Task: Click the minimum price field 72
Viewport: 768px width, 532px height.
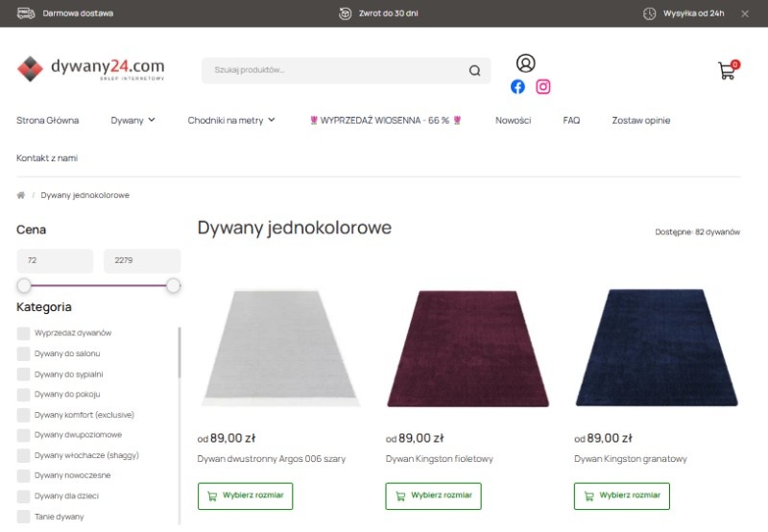Action: point(55,260)
